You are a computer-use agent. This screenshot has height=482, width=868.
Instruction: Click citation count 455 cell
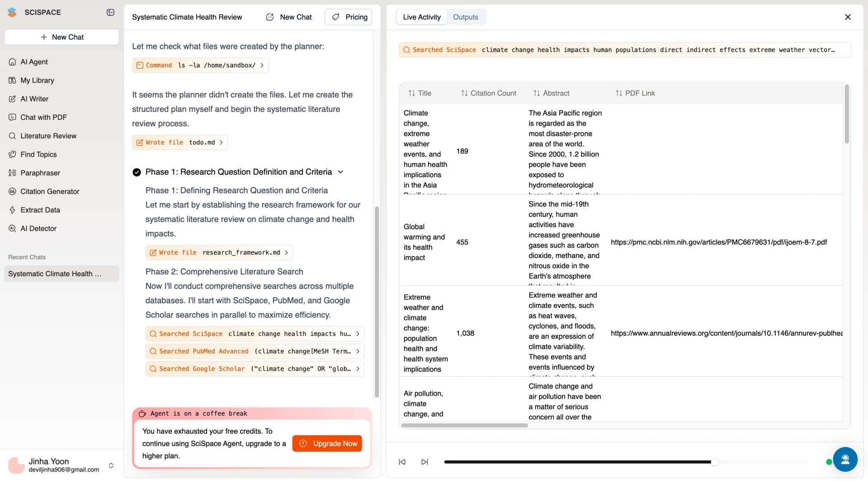coord(462,242)
